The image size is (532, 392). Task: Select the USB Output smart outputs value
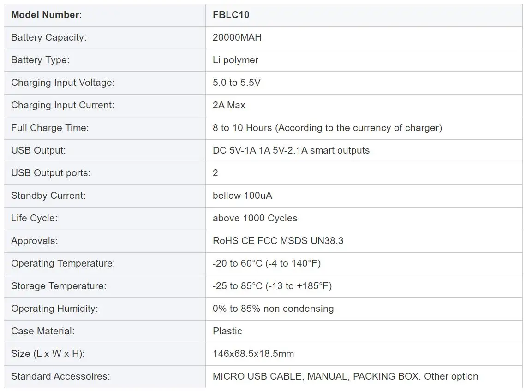291,150
